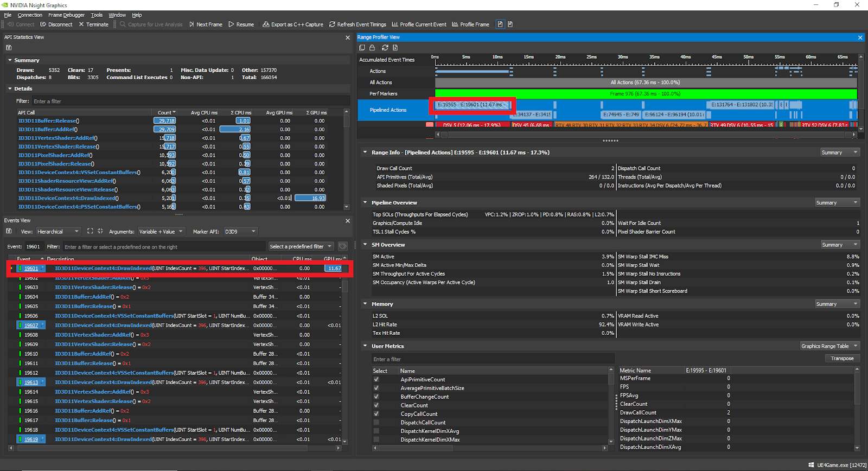Click Refresh Event Timings
Screen dimensions: 868x471
358,24
